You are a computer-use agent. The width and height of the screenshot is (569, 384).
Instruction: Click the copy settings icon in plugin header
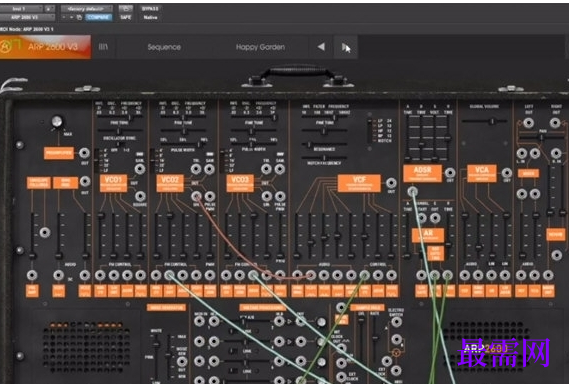79,17
